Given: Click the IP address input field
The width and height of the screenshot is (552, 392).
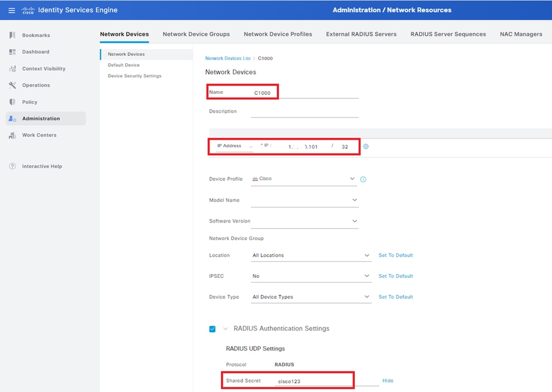Looking at the screenshot, I should (x=302, y=147).
